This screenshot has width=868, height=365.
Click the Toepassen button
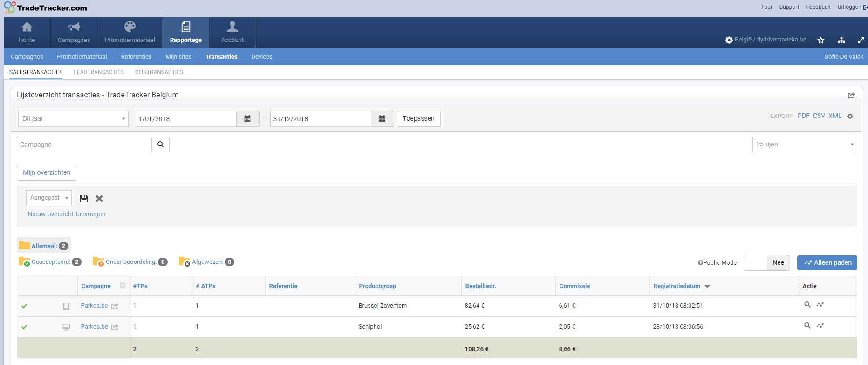tap(419, 119)
